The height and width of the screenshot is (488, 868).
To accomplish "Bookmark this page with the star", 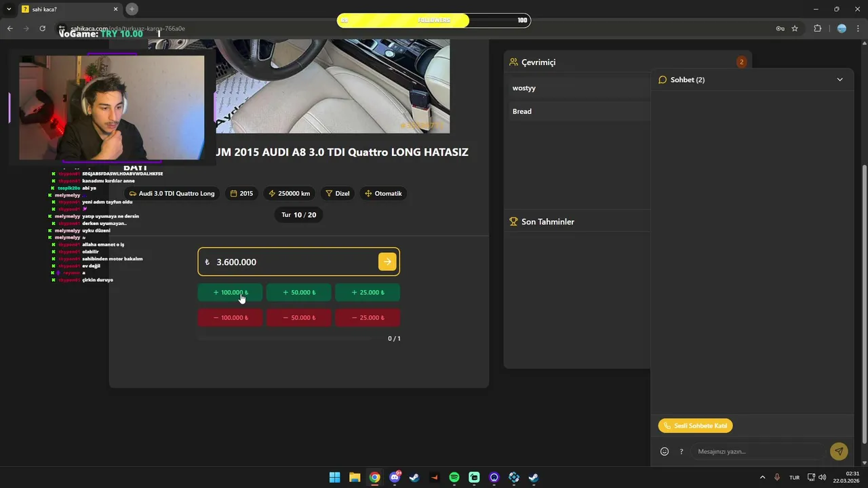I will coord(795,28).
